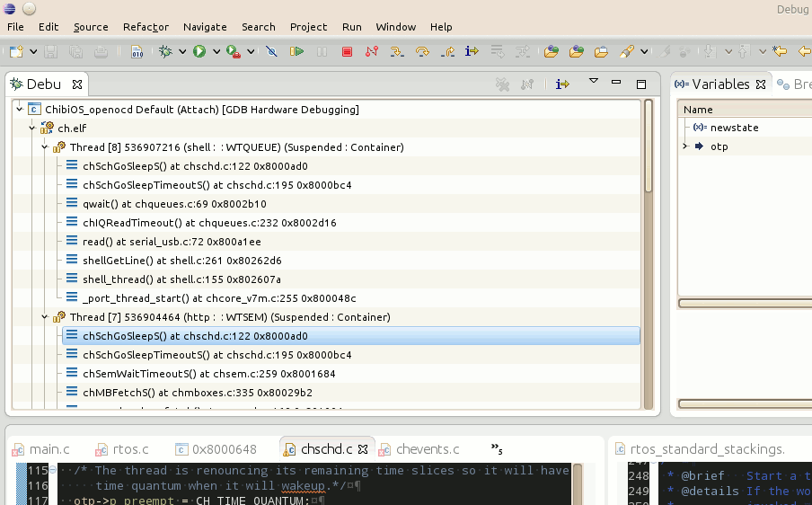This screenshot has height=505, width=812.
Task: Open the Refactor menu
Action: tap(146, 27)
